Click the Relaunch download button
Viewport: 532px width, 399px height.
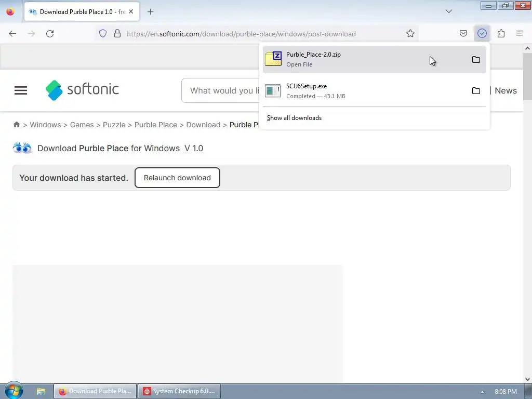[177, 178]
